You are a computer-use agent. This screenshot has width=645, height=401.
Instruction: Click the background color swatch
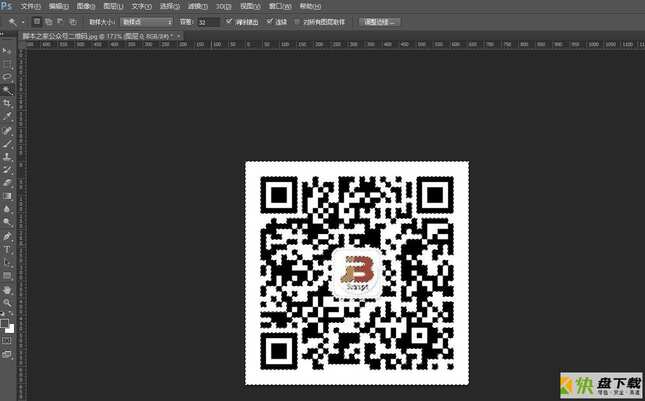pos(10,329)
